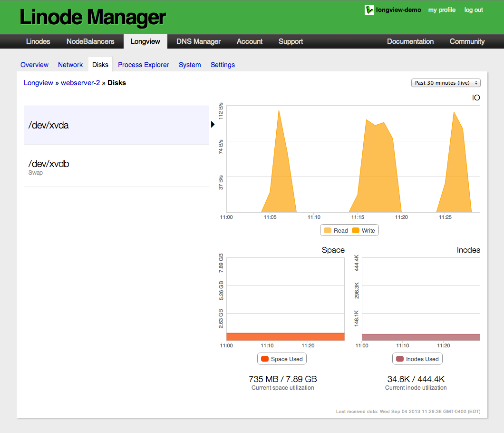Click the longview-demo user avatar icon
Image resolution: width=504 pixels, height=433 pixels.
[x=369, y=10]
